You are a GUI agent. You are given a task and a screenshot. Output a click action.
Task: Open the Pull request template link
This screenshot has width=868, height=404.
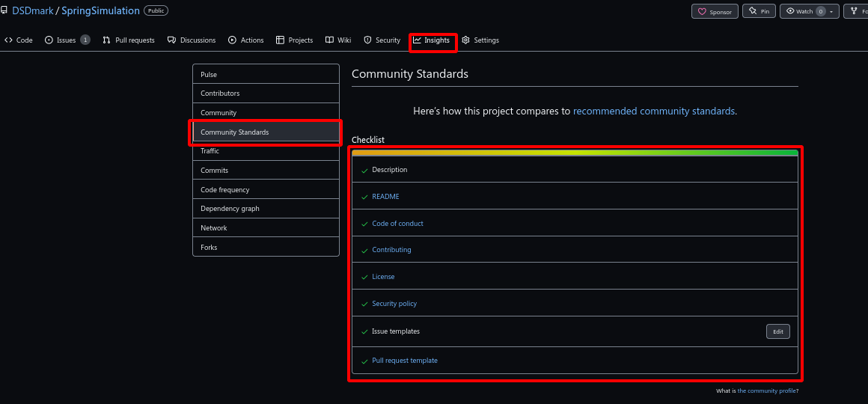click(x=405, y=361)
